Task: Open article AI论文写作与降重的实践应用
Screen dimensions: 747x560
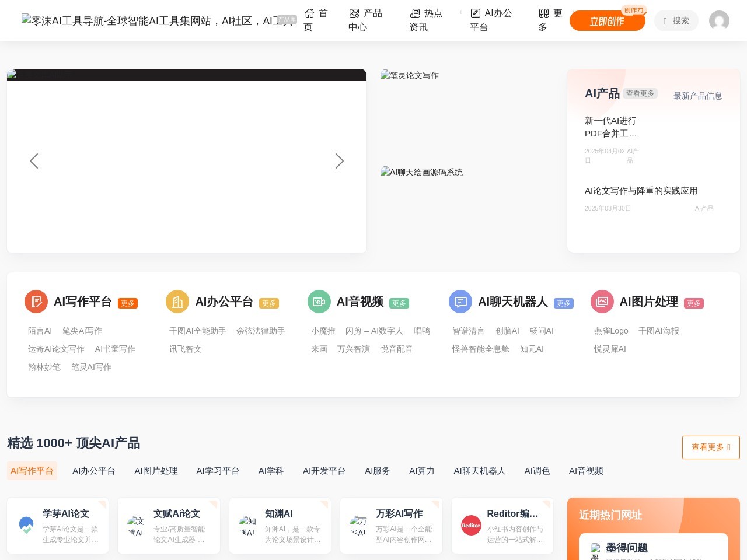Action: click(x=641, y=191)
